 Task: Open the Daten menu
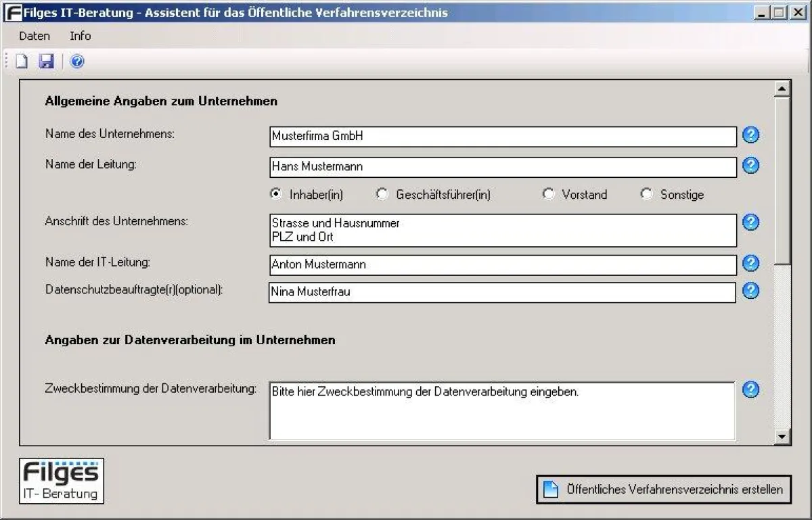(x=34, y=36)
